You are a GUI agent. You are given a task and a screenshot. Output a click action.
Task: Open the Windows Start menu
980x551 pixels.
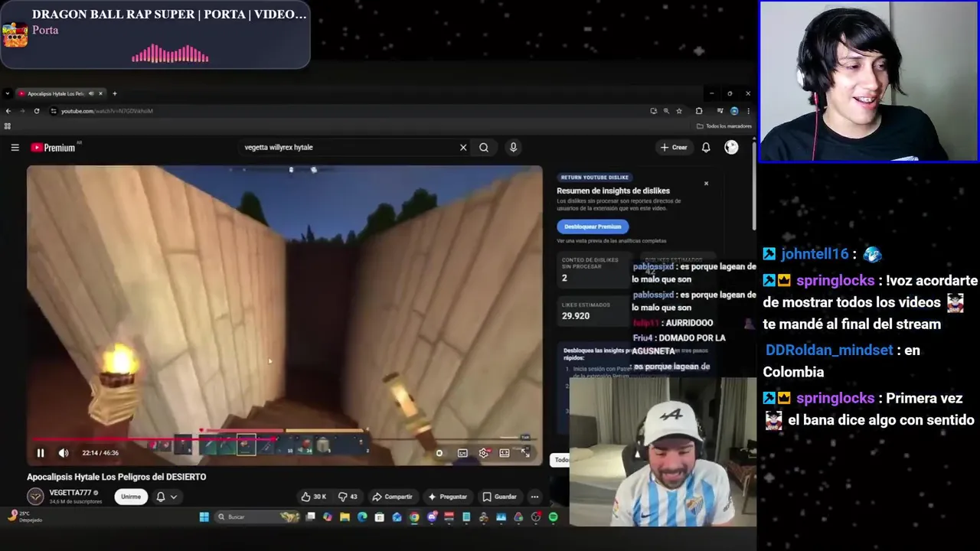tap(204, 517)
